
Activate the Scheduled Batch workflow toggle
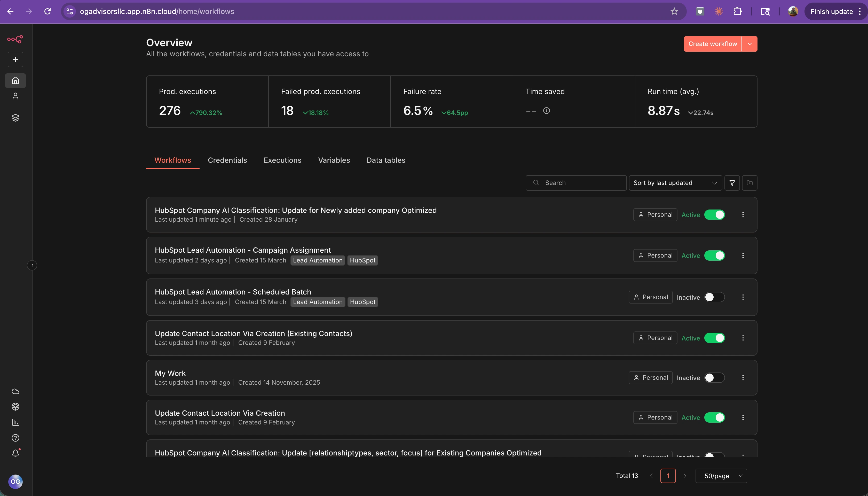(714, 297)
